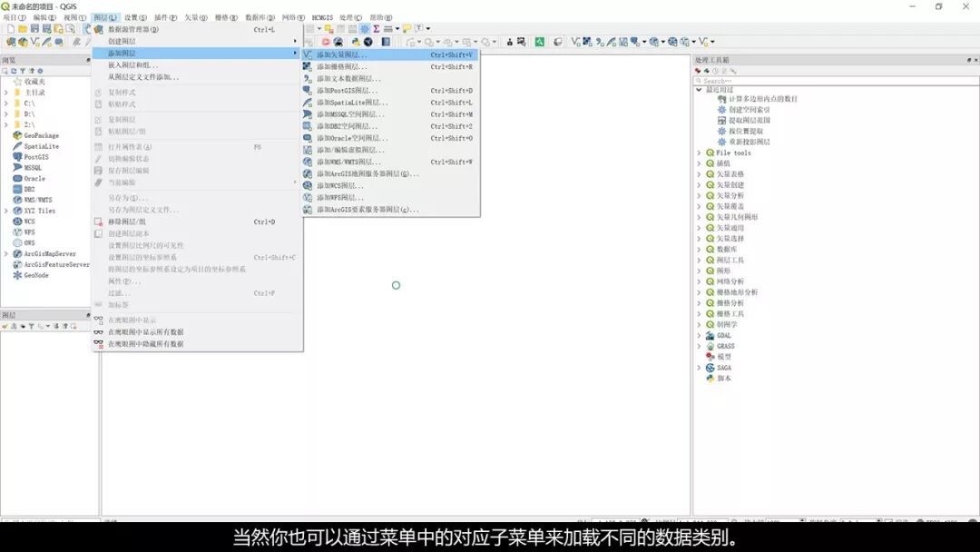Choose 添加栅格图层 submenu entry
The height and width of the screenshot is (552, 980).
pyautogui.click(x=390, y=67)
